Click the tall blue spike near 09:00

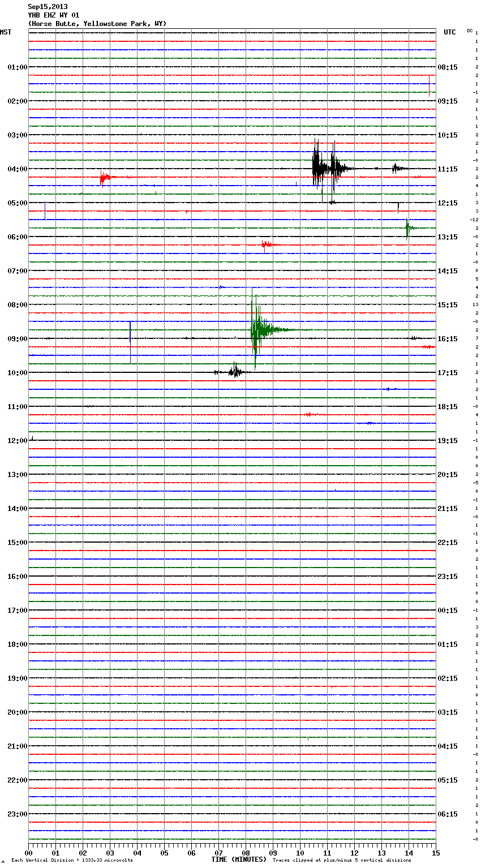click(x=130, y=342)
